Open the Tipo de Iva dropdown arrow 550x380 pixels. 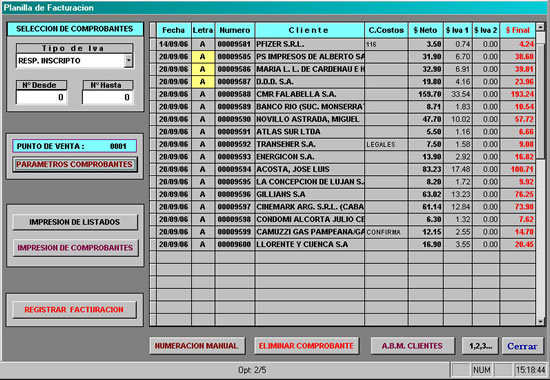coord(129,61)
